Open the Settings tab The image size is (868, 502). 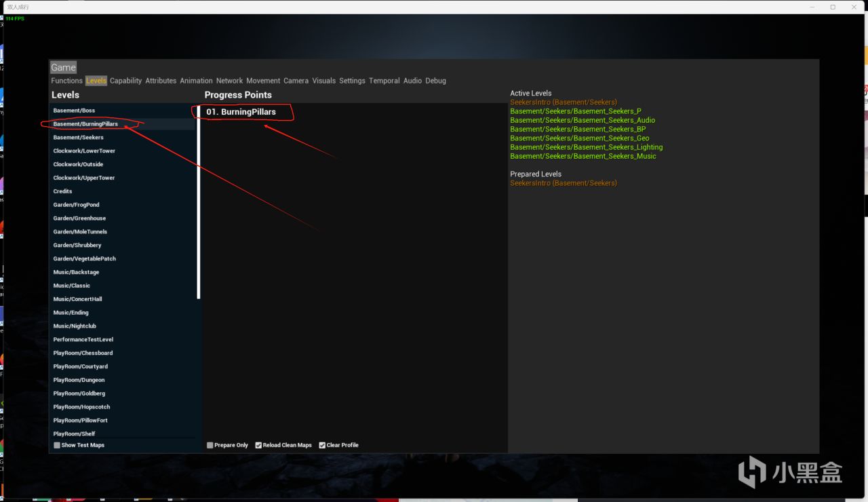[x=352, y=81]
